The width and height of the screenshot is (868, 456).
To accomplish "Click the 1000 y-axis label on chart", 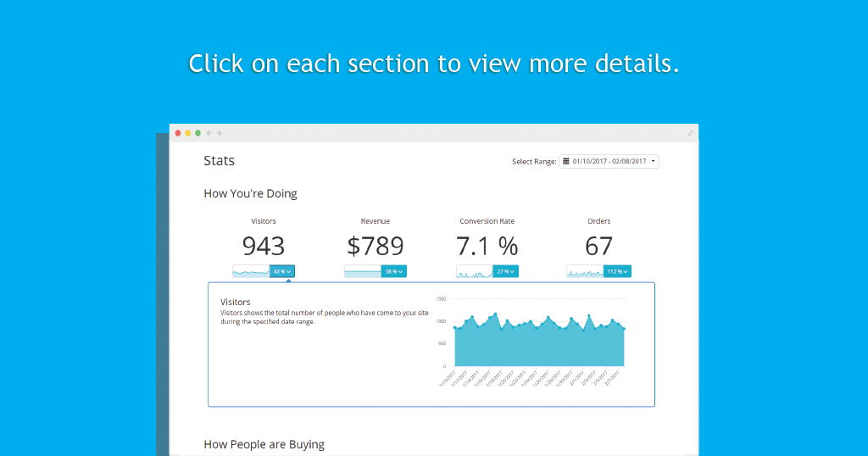I will click(x=441, y=321).
